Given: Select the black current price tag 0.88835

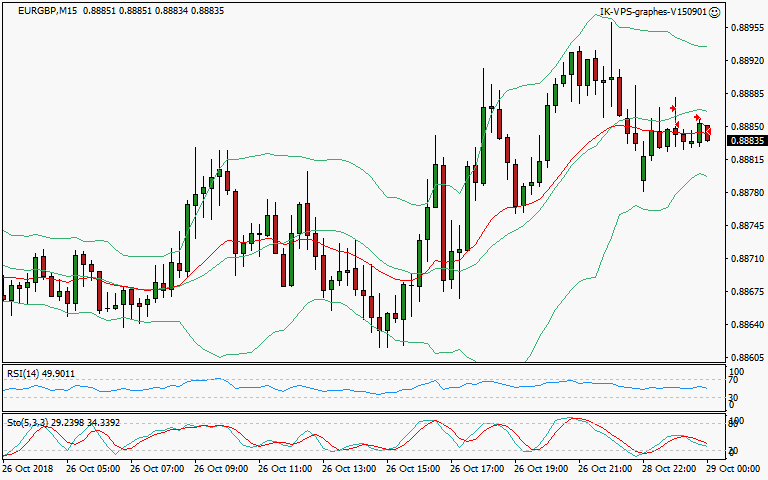Looking at the screenshot, I should point(745,141).
